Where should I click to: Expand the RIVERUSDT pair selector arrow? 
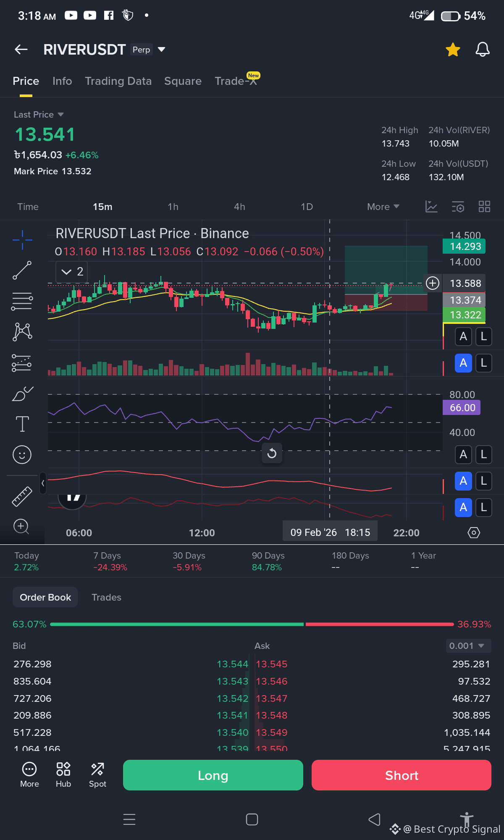click(161, 50)
